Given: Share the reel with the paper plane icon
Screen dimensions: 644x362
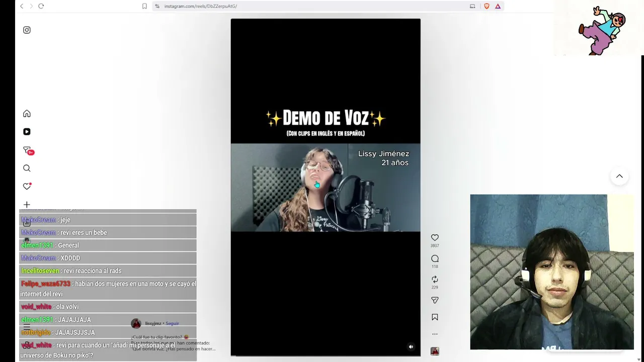Looking at the screenshot, I should pyautogui.click(x=435, y=300).
